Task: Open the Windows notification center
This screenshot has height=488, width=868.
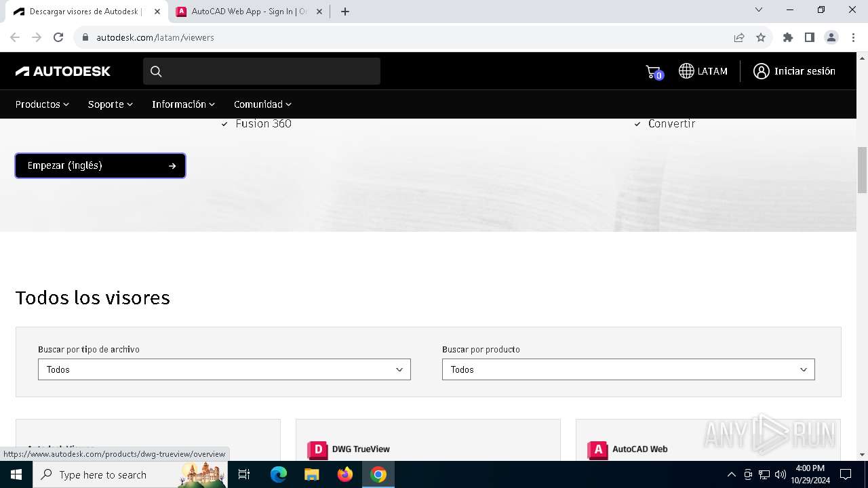Action: [846, 474]
